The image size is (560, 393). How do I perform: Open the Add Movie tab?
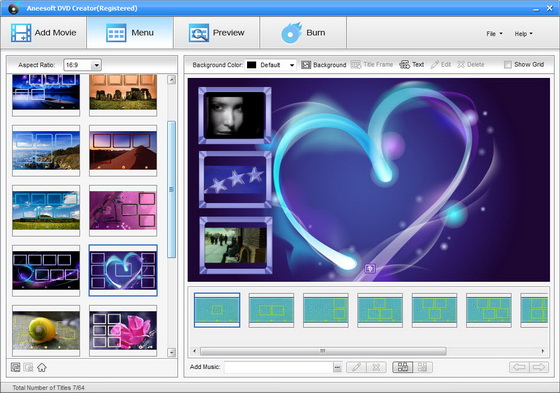tap(43, 33)
